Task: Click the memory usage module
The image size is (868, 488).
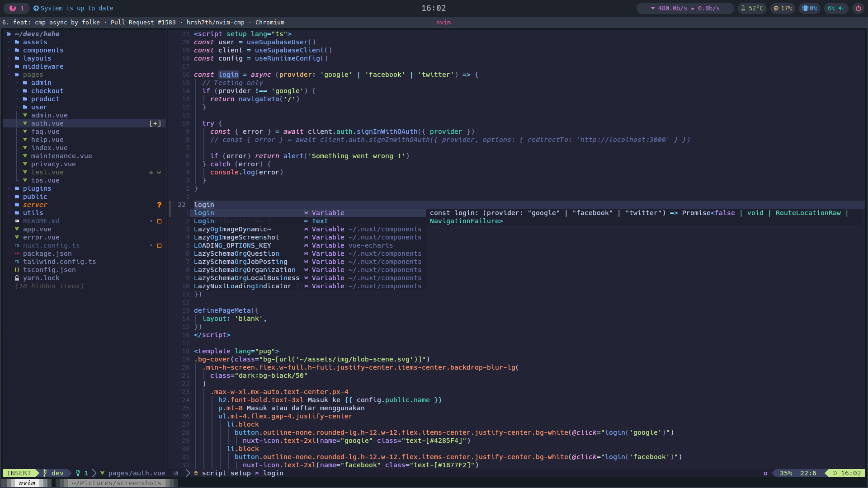Action: tap(810, 8)
